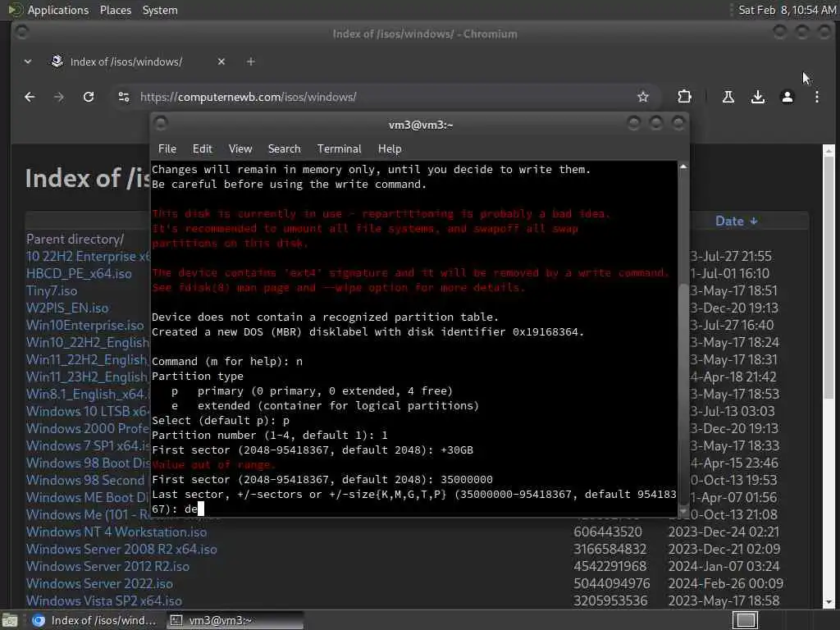Open 10 22H2 Enterprise link
840x630 pixels.
(89, 256)
